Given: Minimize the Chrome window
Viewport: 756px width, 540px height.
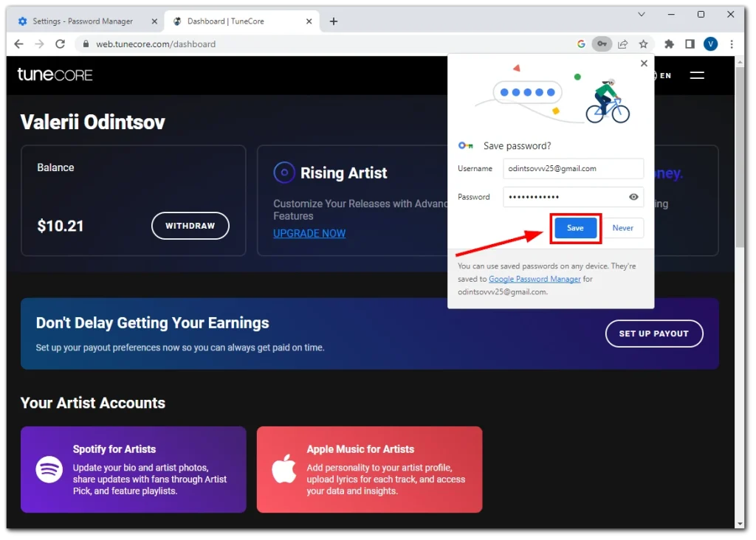Looking at the screenshot, I should (670, 15).
